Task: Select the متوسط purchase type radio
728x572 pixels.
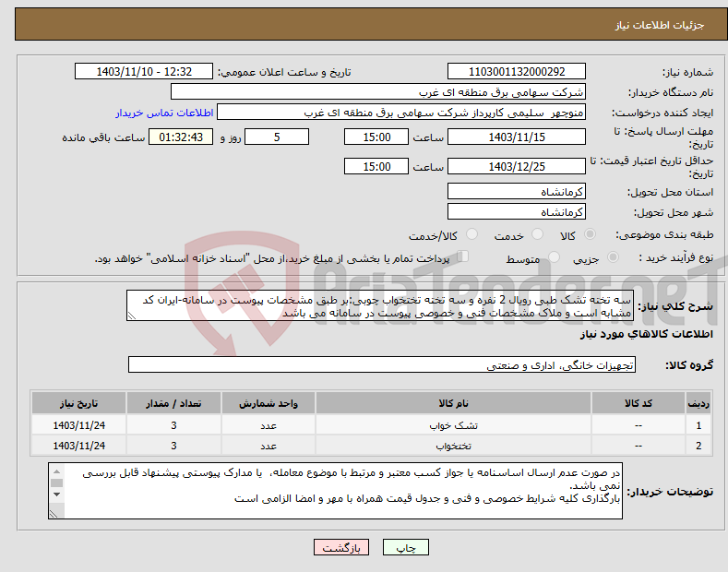Action: pyautogui.click(x=554, y=257)
